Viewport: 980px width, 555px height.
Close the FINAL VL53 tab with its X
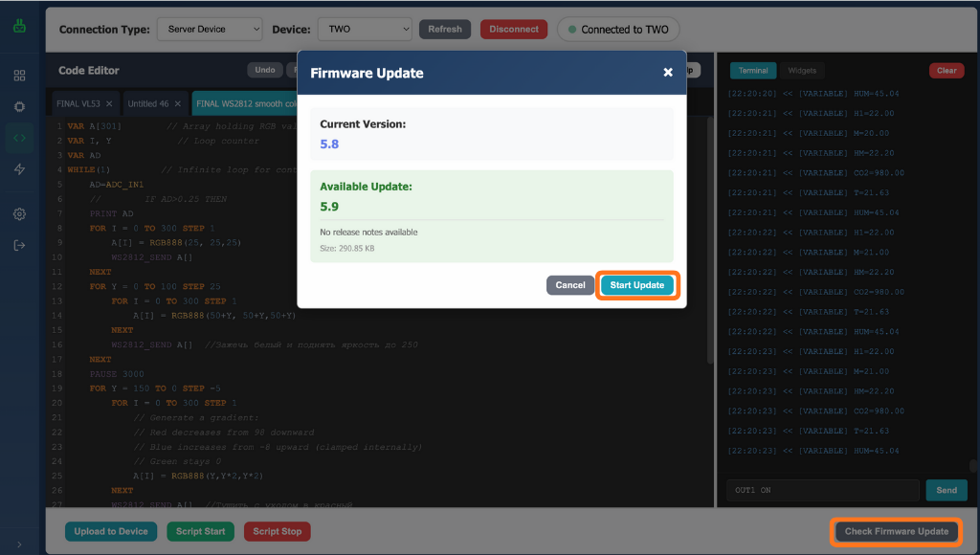point(109,103)
